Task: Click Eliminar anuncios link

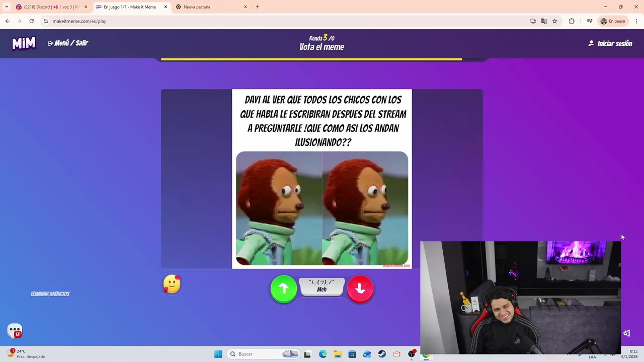Action: [x=50, y=294]
